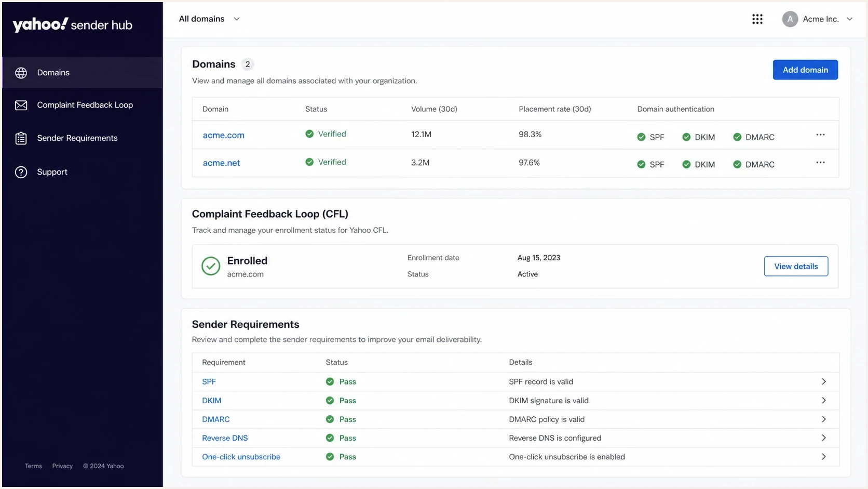Click the Acme Inc. avatar circle
The width and height of the screenshot is (868, 489).
[x=790, y=19]
